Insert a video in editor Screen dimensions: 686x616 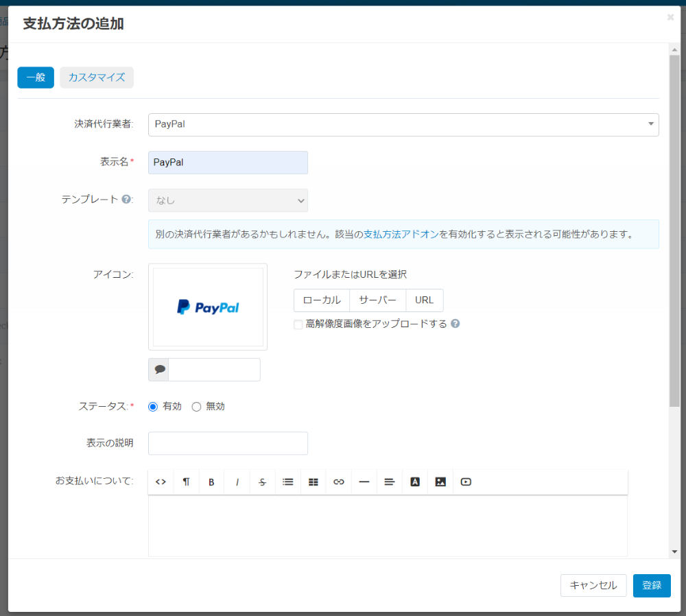click(x=466, y=482)
